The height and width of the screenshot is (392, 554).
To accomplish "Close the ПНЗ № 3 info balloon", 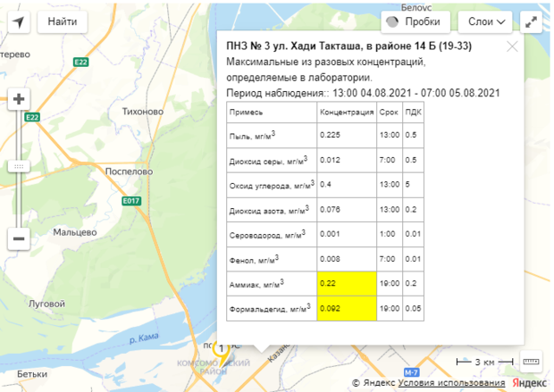I will click(x=512, y=46).
